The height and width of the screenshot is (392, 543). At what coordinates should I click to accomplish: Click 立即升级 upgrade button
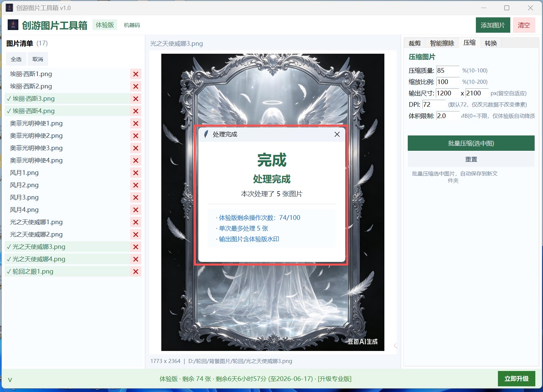516,379
